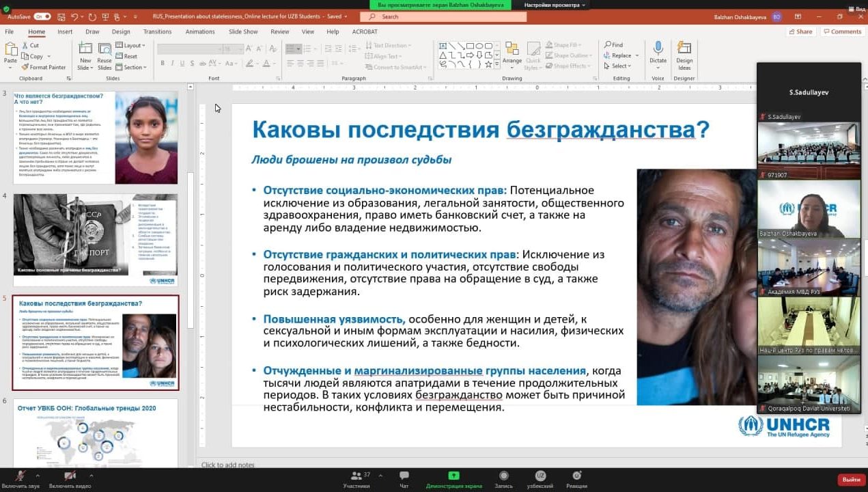
Task: Open the Transitions ribbon tab
Action: pos(158,31)
